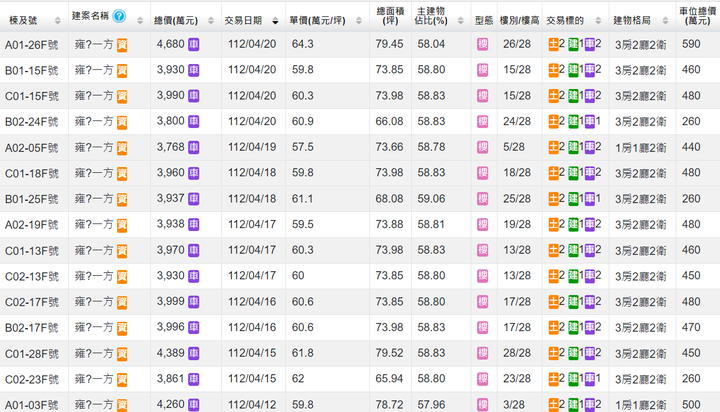Click the orange 土 icon in C02-23F row

554,379
